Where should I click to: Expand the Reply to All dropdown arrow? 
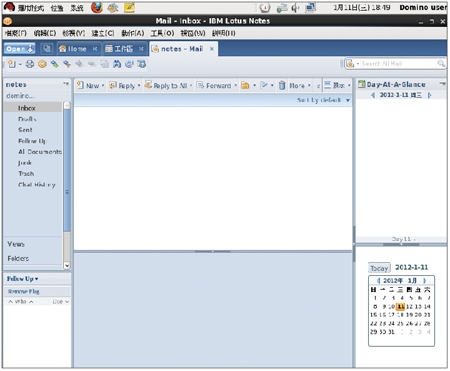[191, 86]
